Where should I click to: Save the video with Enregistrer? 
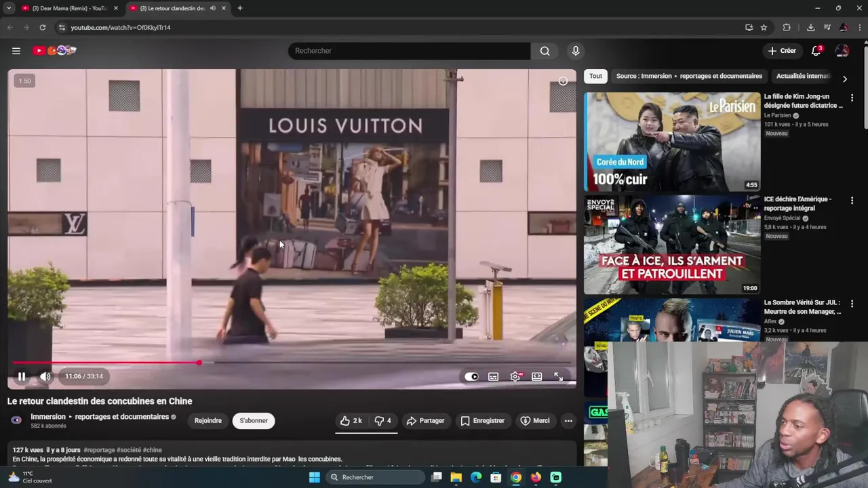483,421
